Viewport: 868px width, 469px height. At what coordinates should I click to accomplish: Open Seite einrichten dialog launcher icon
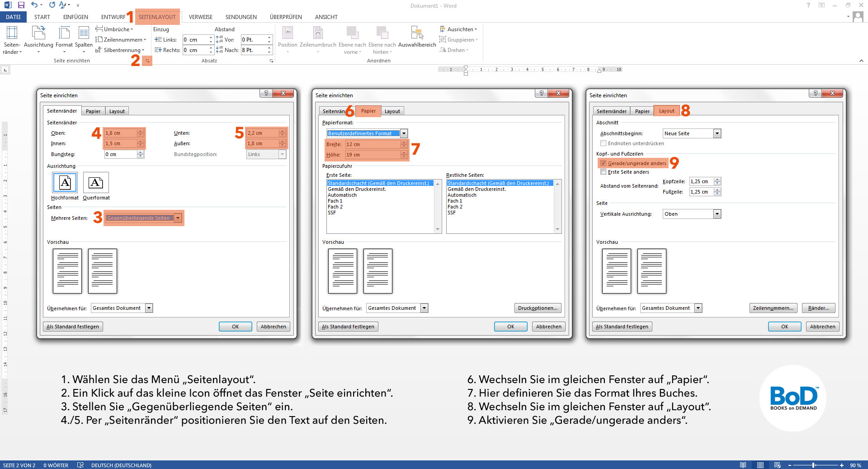[x=147, y=61]
